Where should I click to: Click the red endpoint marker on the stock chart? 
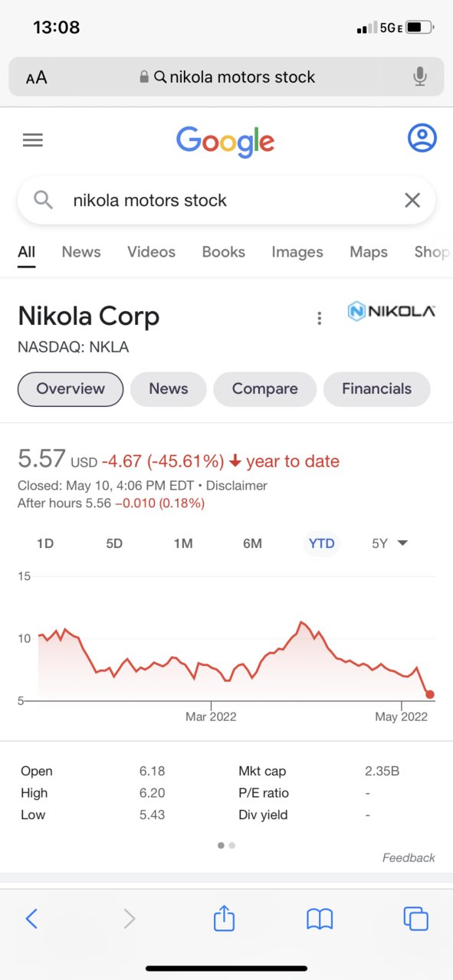click(x=430, y=694)
